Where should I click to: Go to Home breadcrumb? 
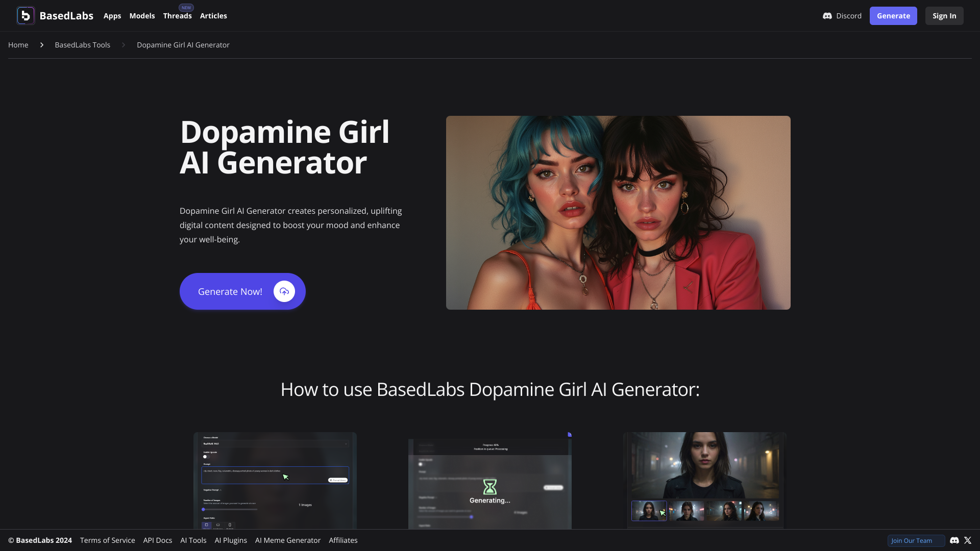[x=18, y=45]
